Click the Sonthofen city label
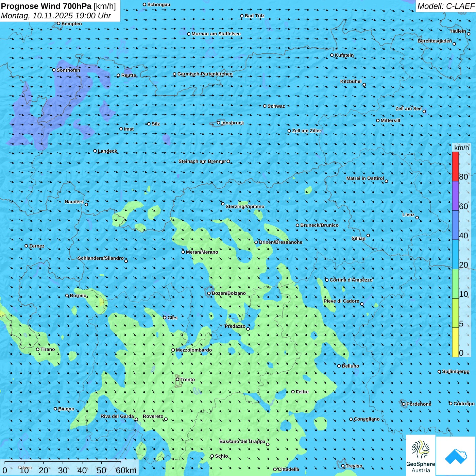Image resolution: width=476 pixels, height=476 pixels. [x=68, y=70]
